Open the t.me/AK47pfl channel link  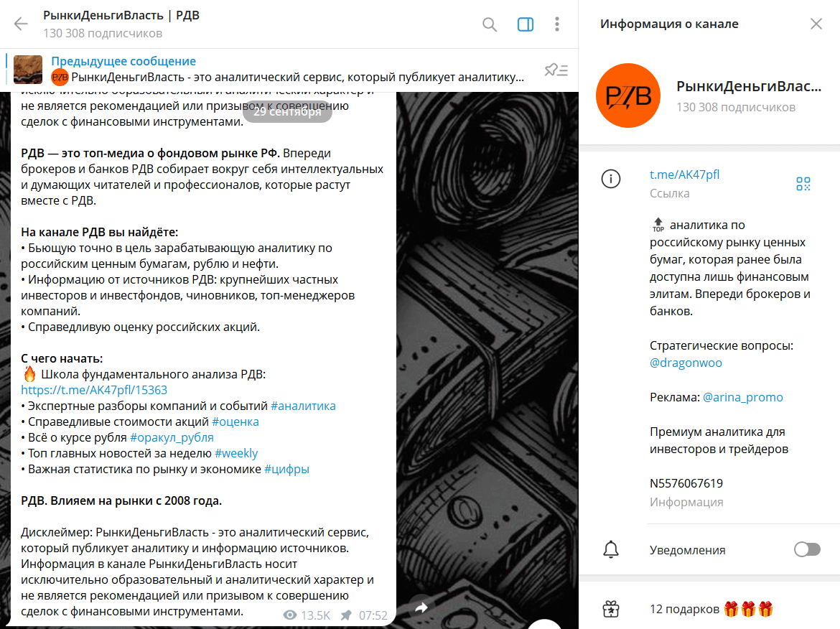coord(684,174)
